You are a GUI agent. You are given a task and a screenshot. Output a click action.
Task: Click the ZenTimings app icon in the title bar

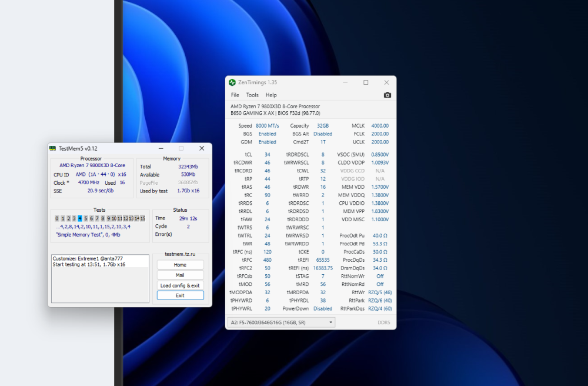(232, 82)
